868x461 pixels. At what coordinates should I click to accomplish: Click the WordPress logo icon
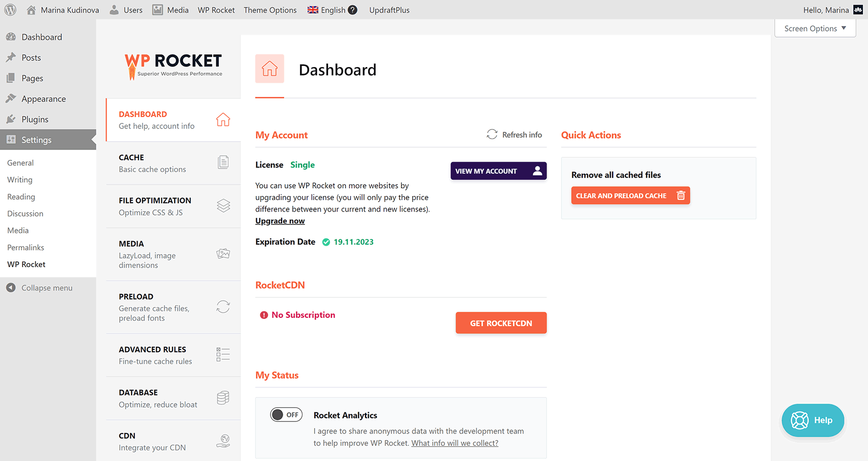pos(10,10)
